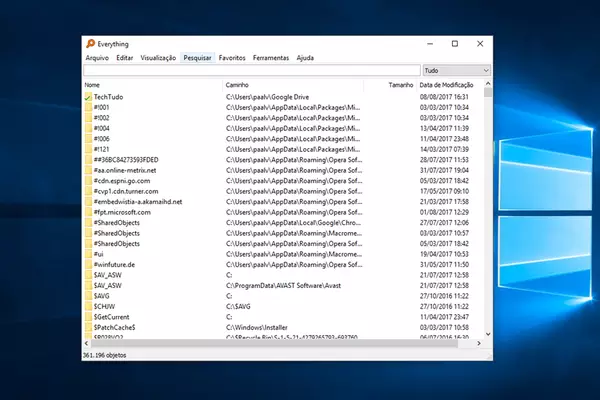Click folder icon of #fpt.microsoft.com
The image size is (600, 400).
88,212
